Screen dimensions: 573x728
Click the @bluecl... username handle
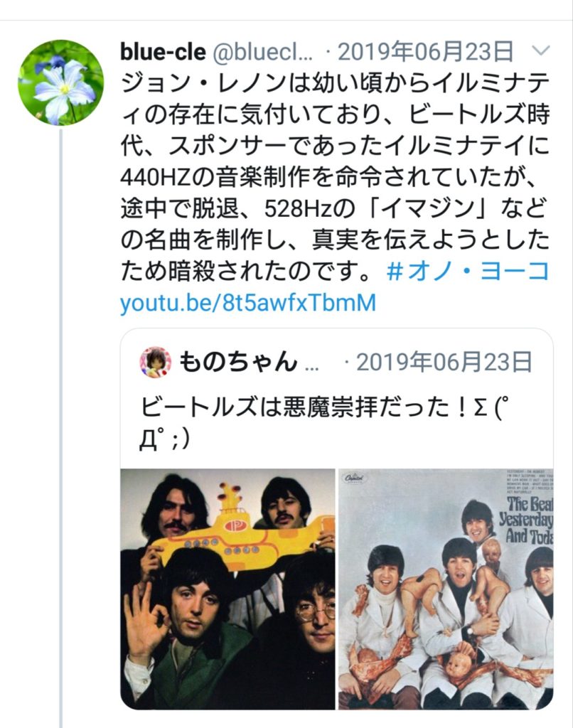[263, 52]
